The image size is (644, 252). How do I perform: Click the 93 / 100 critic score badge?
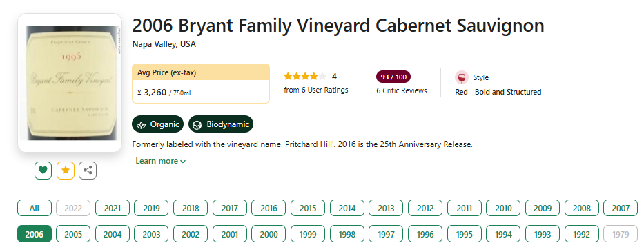pos(393,77)
